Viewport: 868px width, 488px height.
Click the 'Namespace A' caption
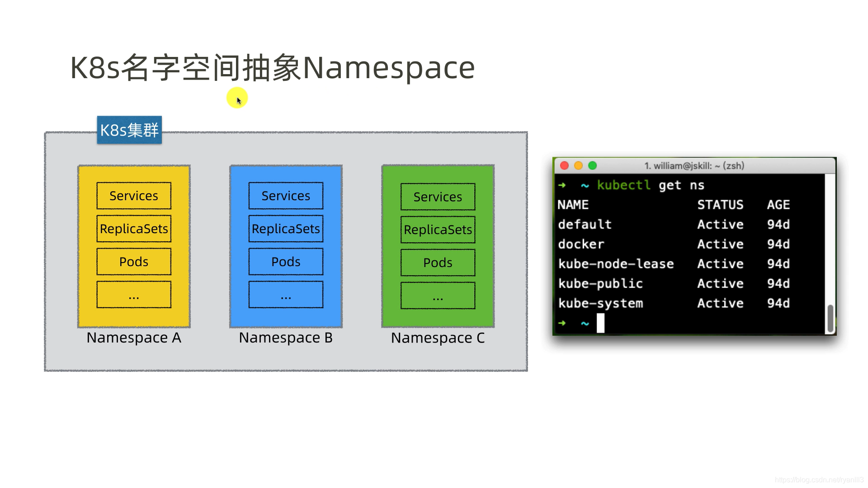tap(134, 338)
